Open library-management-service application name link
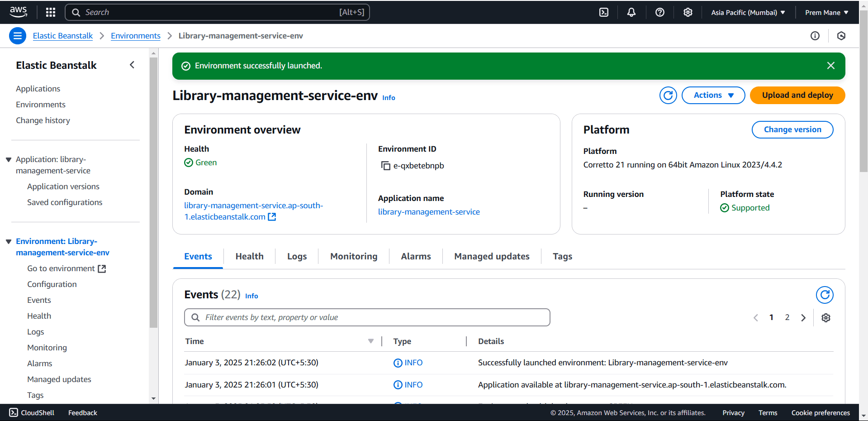868x421 pixels. pos(429,212)
